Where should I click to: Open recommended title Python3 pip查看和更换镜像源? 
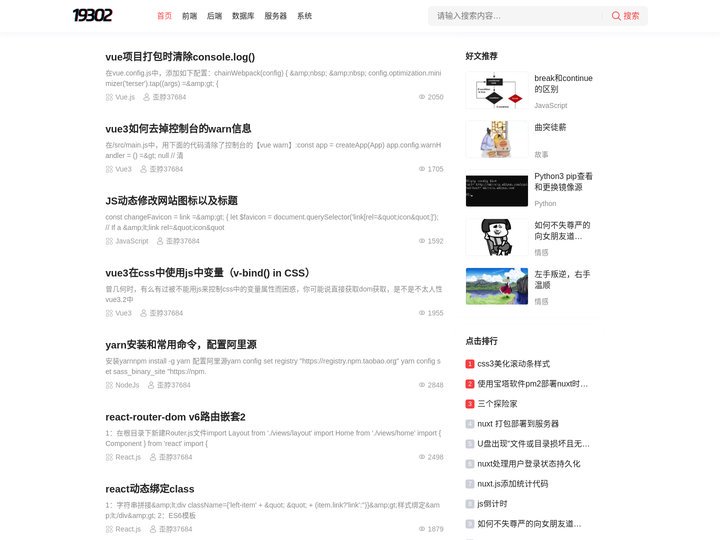coord(563,182)
